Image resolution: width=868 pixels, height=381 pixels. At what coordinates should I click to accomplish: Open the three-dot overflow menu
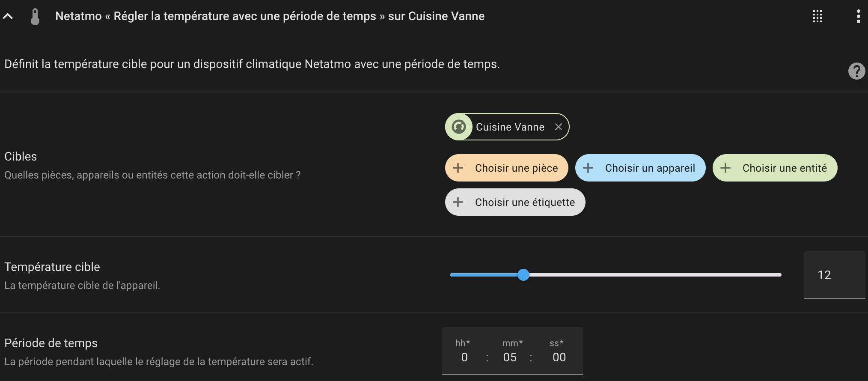point(858,16)
